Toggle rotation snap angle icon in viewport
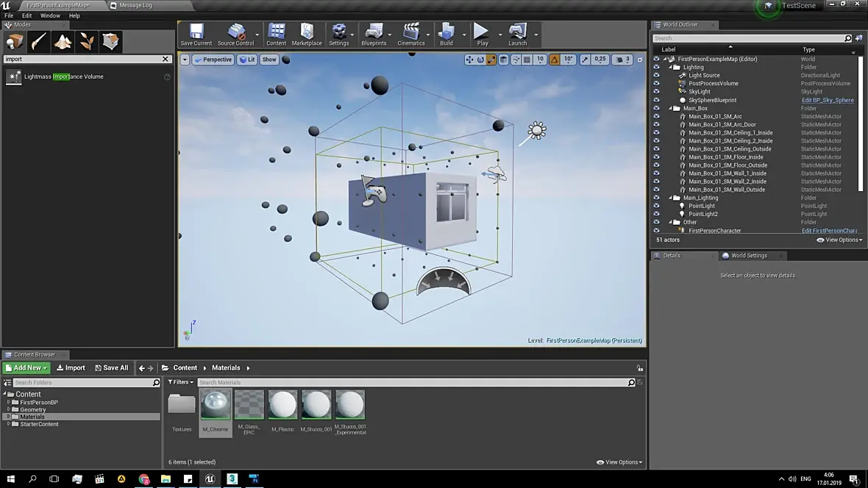 (555, 60)
